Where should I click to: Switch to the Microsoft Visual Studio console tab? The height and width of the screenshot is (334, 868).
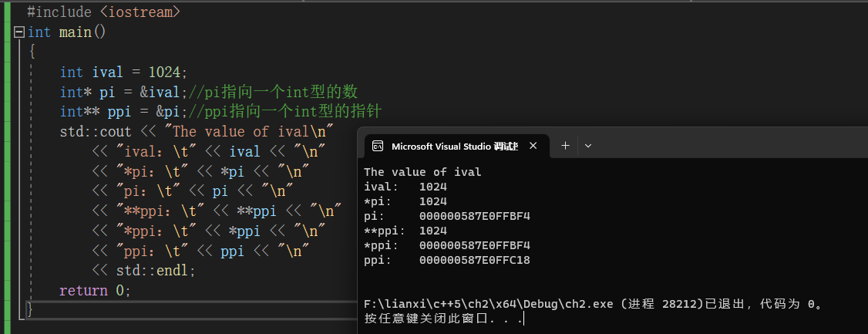click(x=454, y=147)
